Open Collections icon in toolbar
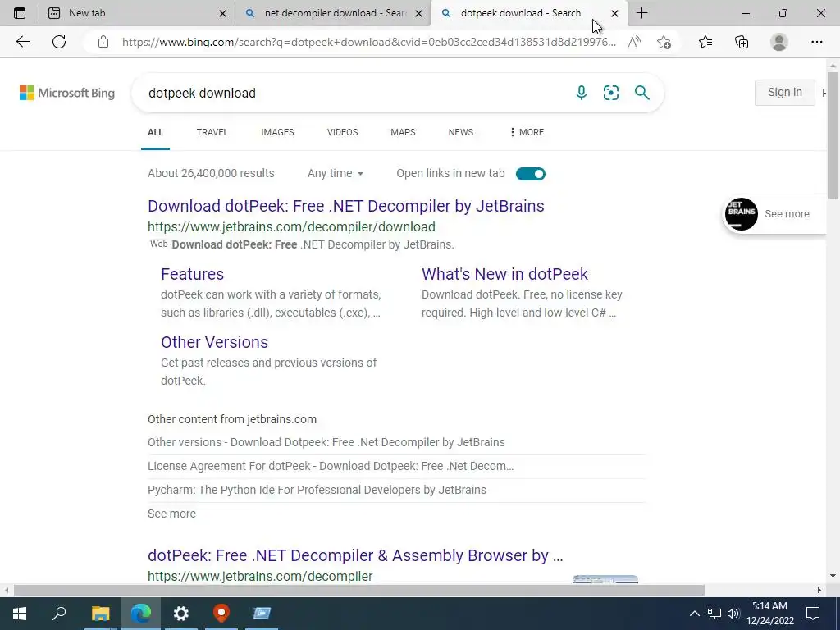 pyautogui.click(x=742, y=42)
